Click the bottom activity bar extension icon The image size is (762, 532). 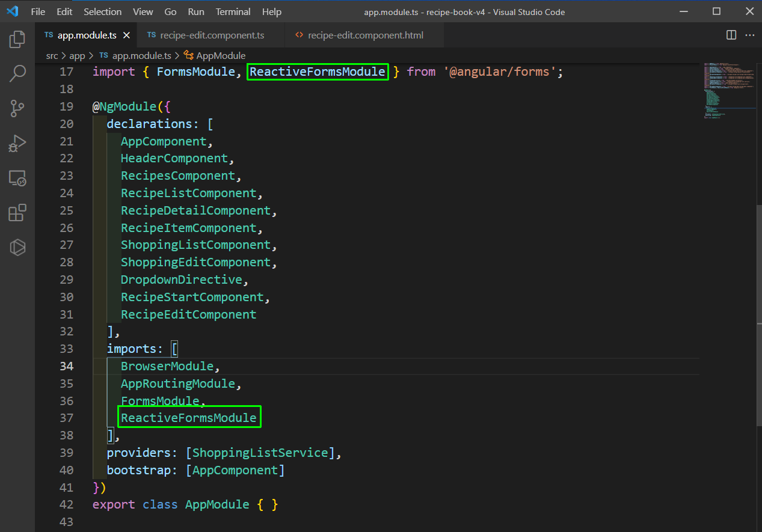[17, 247]
